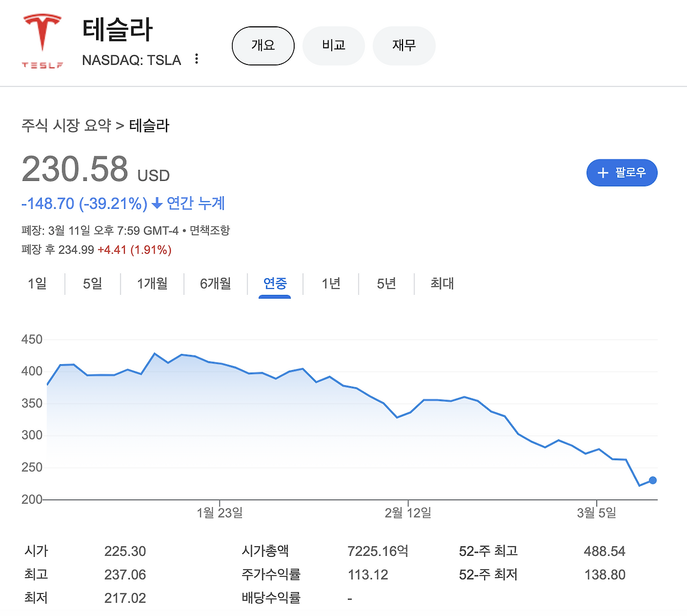Open the 면책조항 disclaimer link
Image resolution: width=687 pixels, height=616 pixels.
pyautogui.click(x=210, y=230)
